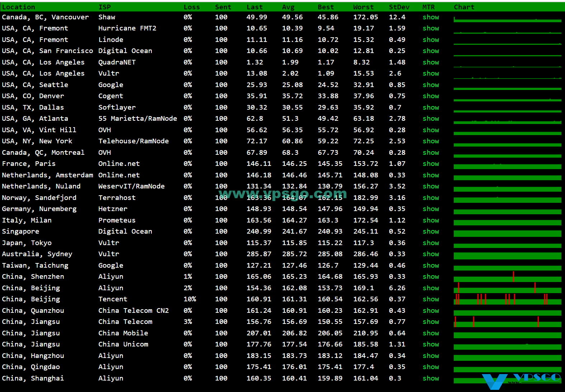The height and width of the screenshot is (392, 565).
Task: Select the Shenzhen Aliyun latency chart
Action: (508, 277)
